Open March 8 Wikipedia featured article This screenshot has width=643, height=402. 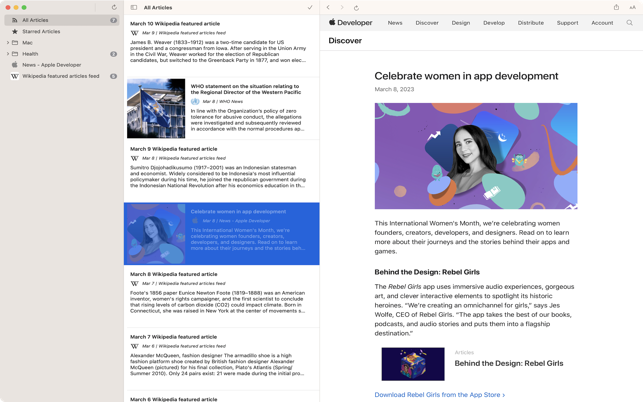[221, 296]
